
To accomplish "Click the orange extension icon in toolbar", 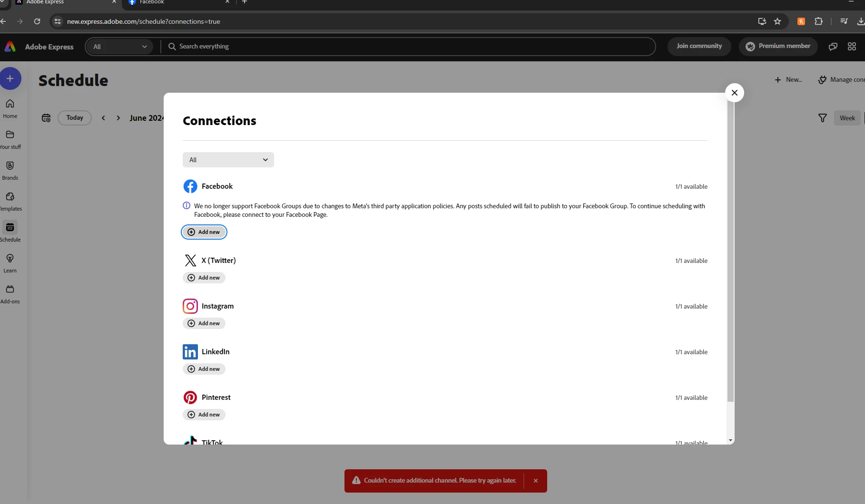I will [x=801, y=21].
